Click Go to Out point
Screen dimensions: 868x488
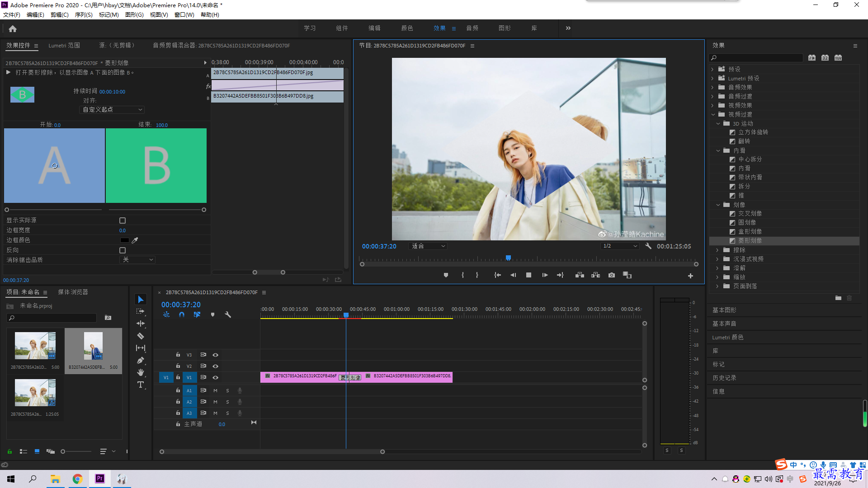pyautogui.click(x=561, y=275)
